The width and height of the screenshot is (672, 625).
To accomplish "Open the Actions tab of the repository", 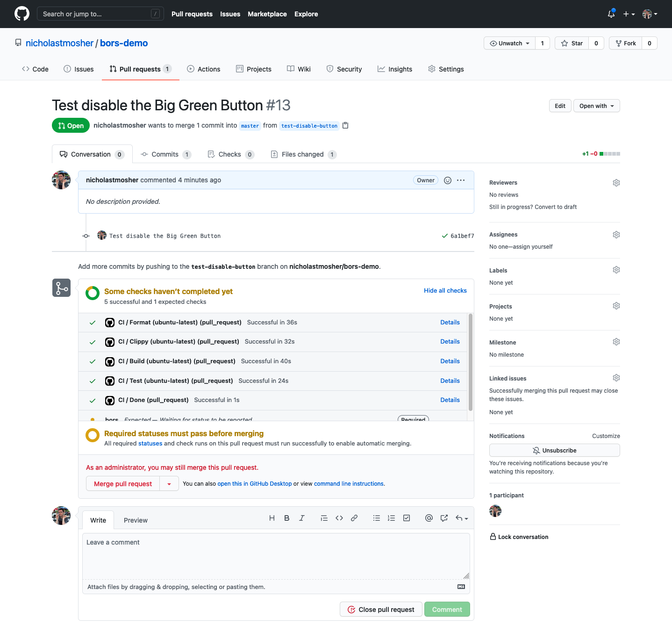I will [203, 69].
